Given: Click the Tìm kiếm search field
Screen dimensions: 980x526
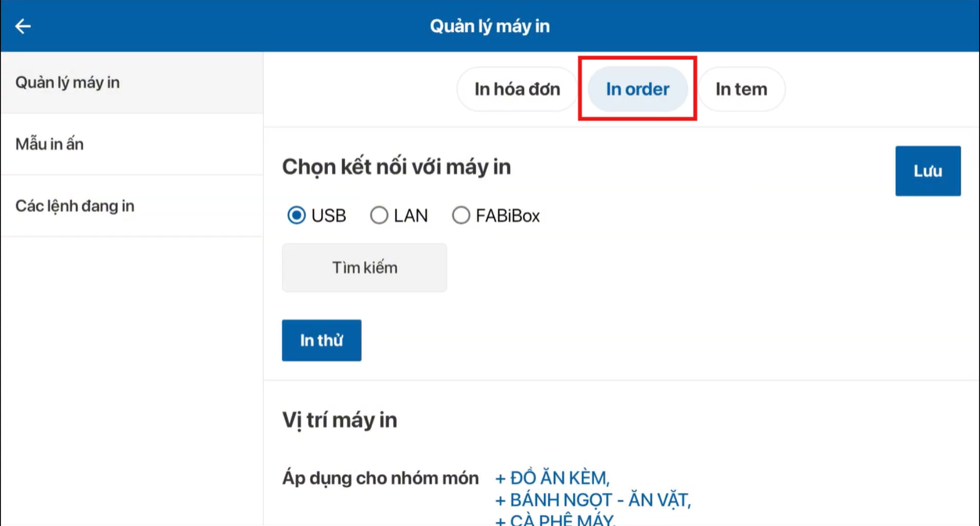Looking at the screenshot, I should (364, 268).
